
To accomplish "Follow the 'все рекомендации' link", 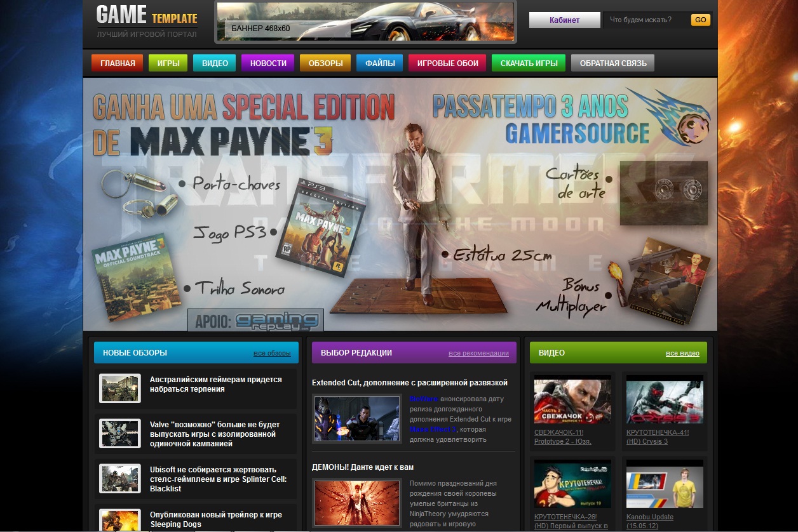I will coord(478,353).
